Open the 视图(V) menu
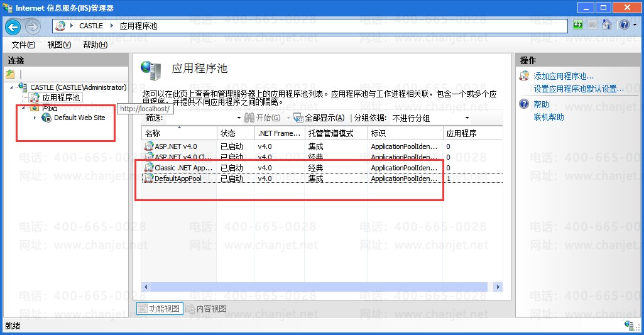The width and height of the screenshot is (644, 335). 59,45
